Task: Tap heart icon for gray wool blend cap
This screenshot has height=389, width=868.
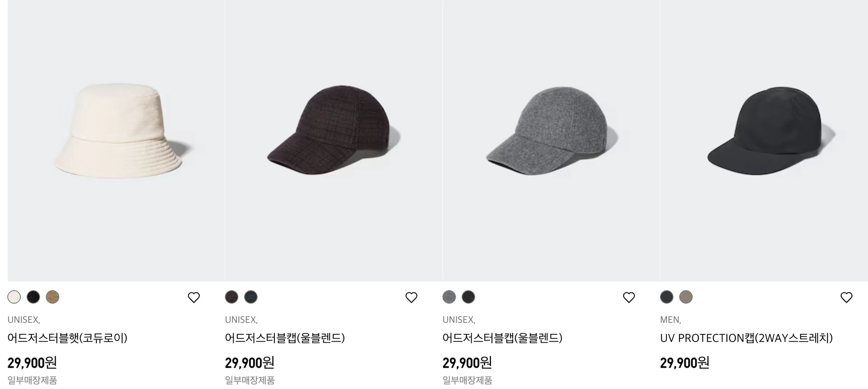Action: (629, 297)
